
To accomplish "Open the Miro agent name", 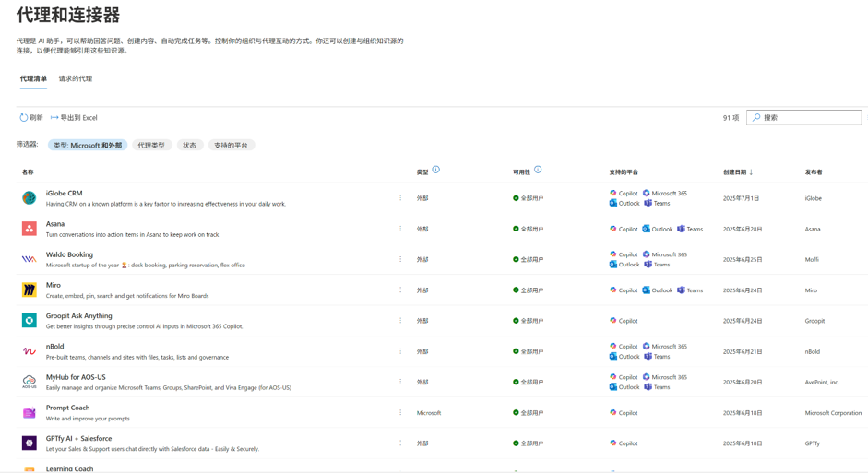I will (x=54, y=285).
